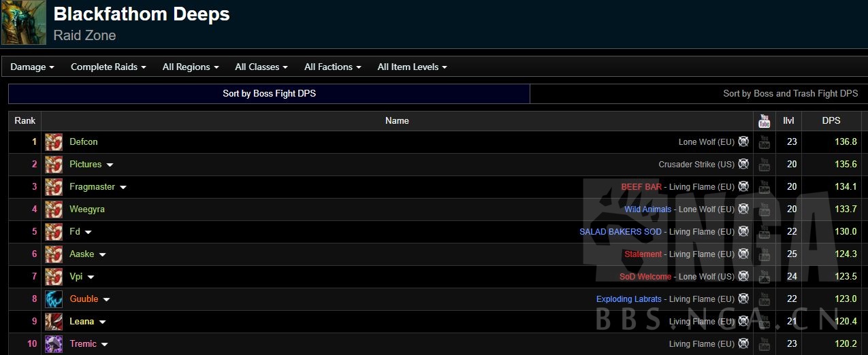Open player Defcon's profile link

(84, 142)
